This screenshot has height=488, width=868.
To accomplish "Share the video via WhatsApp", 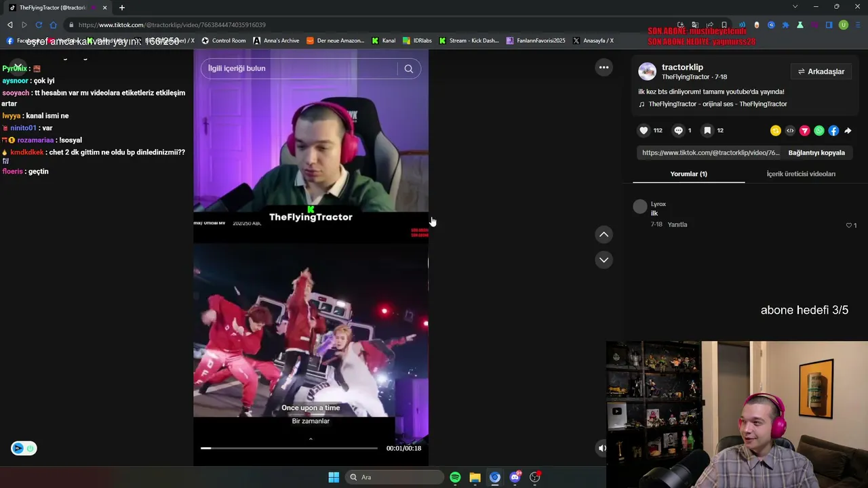I will pos(819,131).
